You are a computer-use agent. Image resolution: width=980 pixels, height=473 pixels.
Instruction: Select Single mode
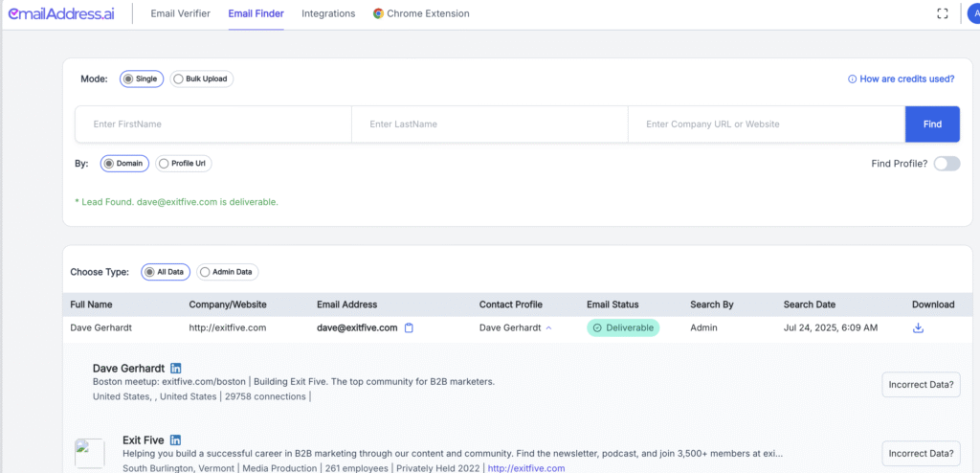(x=142, y=79)
